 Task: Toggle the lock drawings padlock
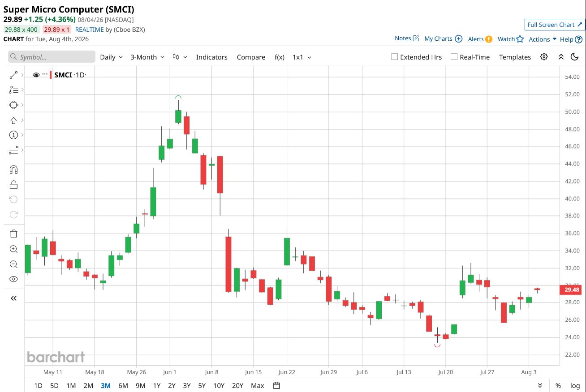point(13,184)
